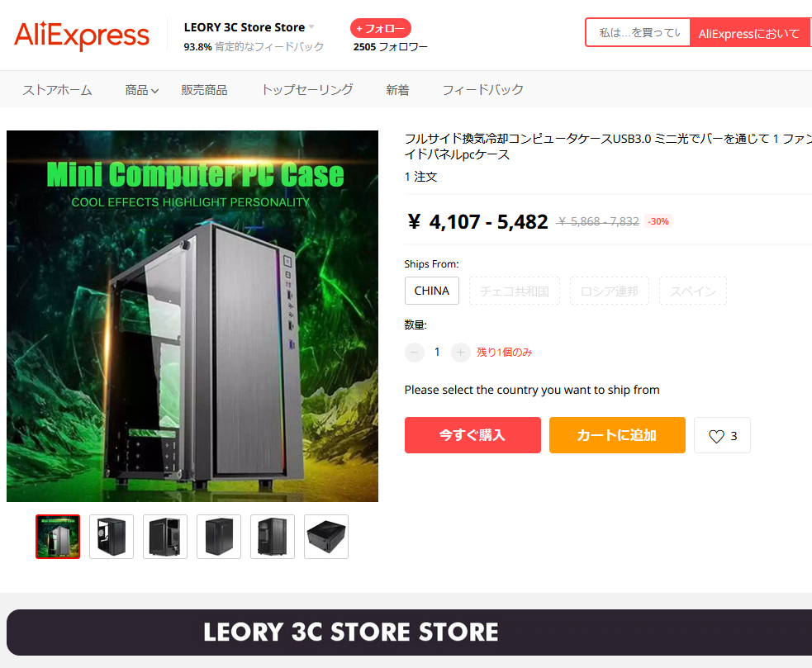812x668 pixels.
Task: Show the flat-lying case thumbnail
Action: 326,537
